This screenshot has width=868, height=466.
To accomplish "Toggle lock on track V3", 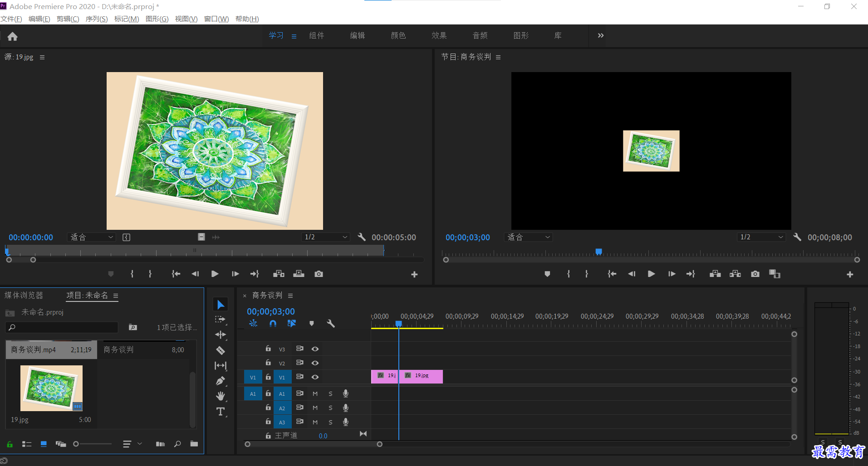I will pyautogui.click(x=268, y=349).
